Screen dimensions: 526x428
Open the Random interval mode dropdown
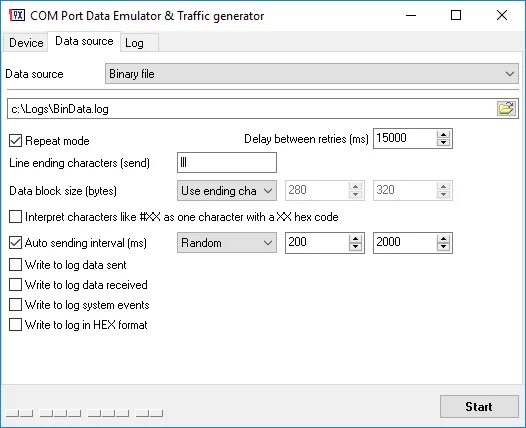pyautogui.click(x=227, y=243)
